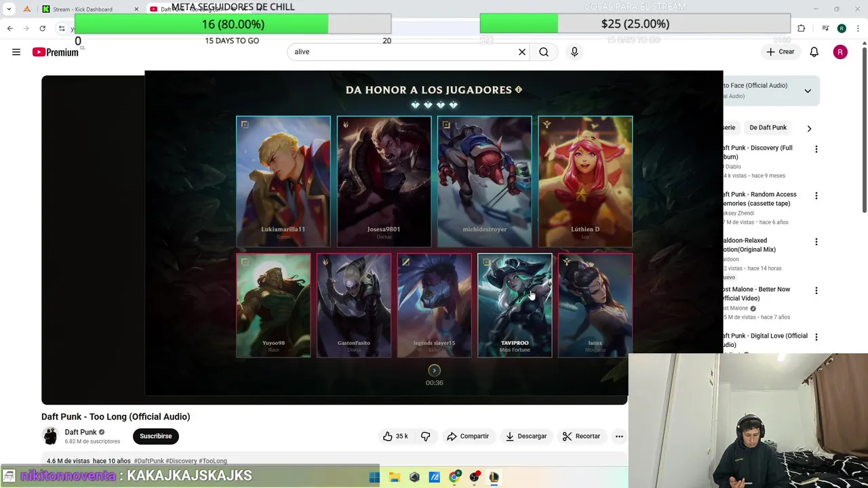Screen dimensions: 868x488
Task: Show more filter chips with right arrow
Action: [809, 128]
